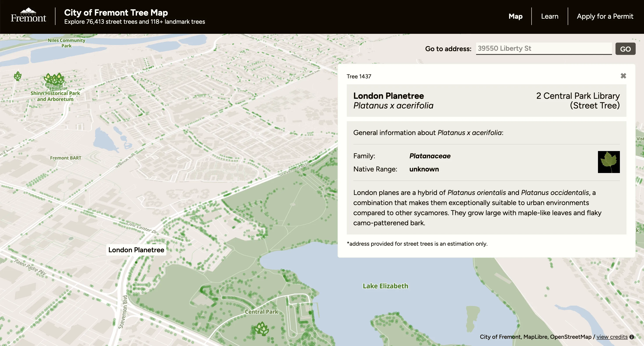The image size is (644, 346).
Task: Open the Apply for a Permit page
Action: click(x=605, y=16)
